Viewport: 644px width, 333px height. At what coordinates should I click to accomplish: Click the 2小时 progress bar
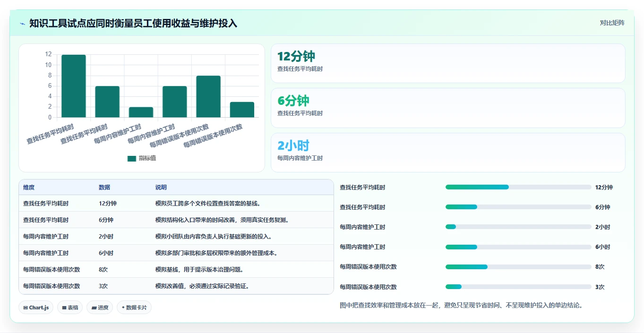518,227
